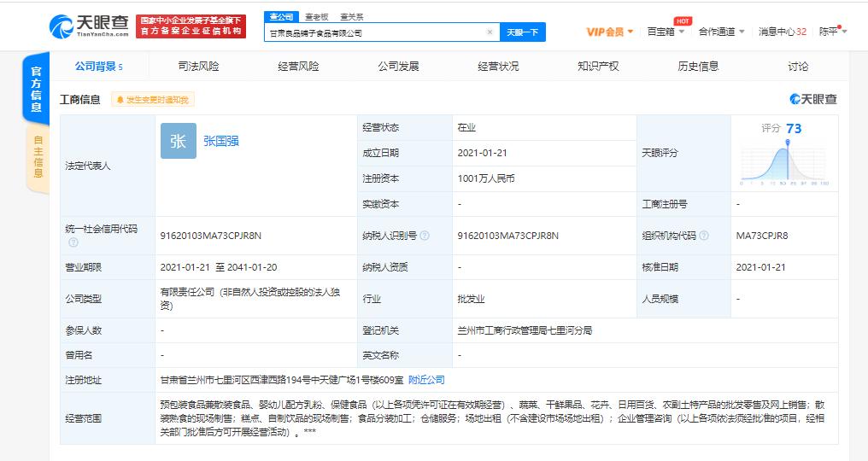Click the credit code 91620103MA73CPJR8N under 统一社会信用代码
Image resolution: width=868 pixels, height=461 pixels.
coord(211,236)
